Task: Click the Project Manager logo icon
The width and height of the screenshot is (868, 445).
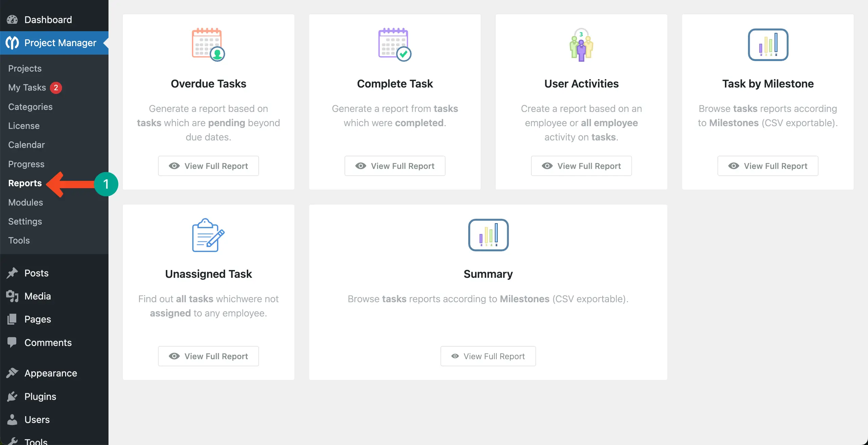Action: coord(13,43)
